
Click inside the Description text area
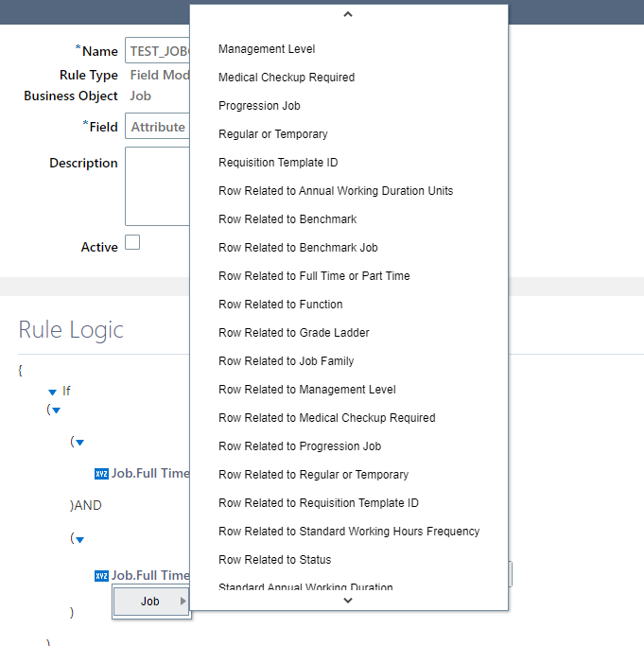point(157,186)
